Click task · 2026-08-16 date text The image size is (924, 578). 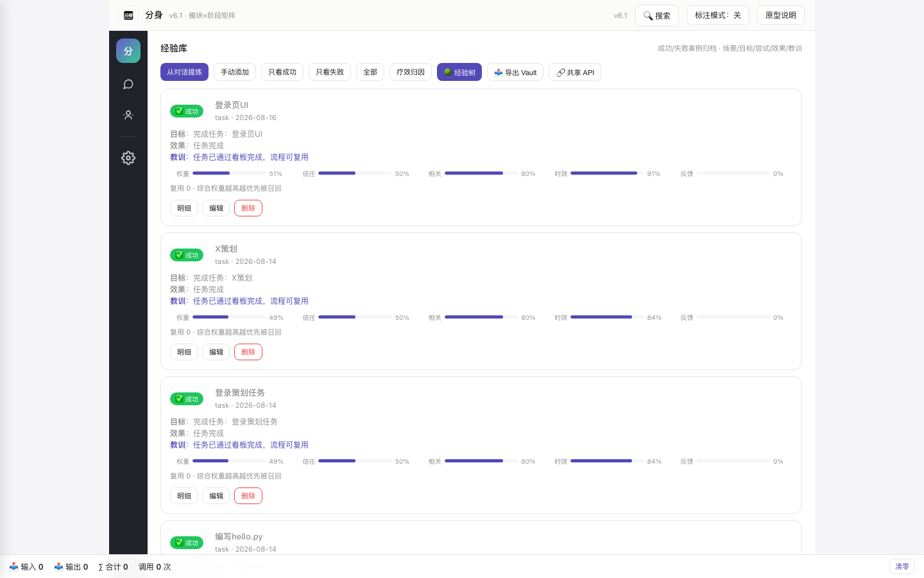tap(246, 118)
